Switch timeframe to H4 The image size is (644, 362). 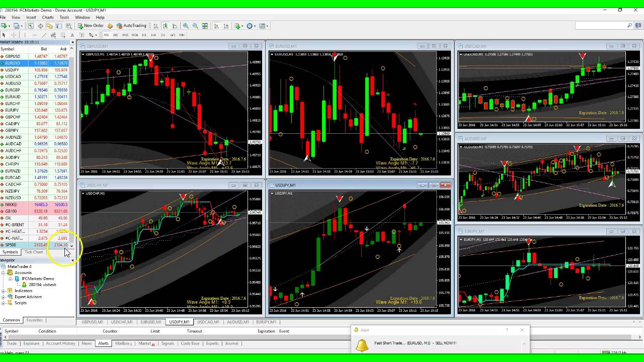coord(153,35)
